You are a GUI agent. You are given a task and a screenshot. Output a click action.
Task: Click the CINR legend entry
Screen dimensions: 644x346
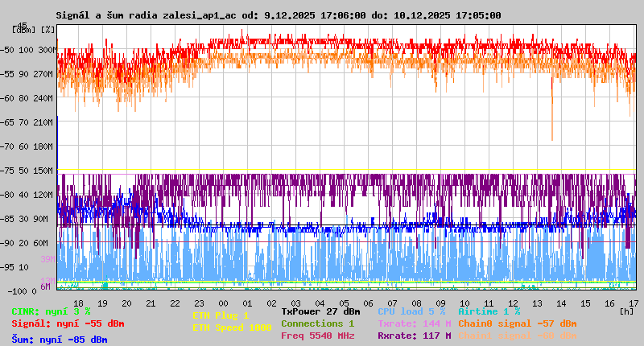click(x=51, y=311)
